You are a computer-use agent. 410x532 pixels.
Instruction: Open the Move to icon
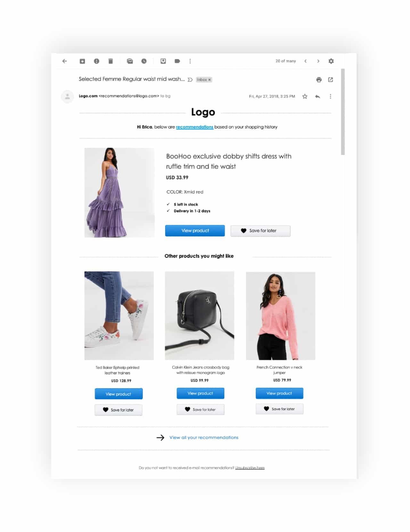coord(163,61)
